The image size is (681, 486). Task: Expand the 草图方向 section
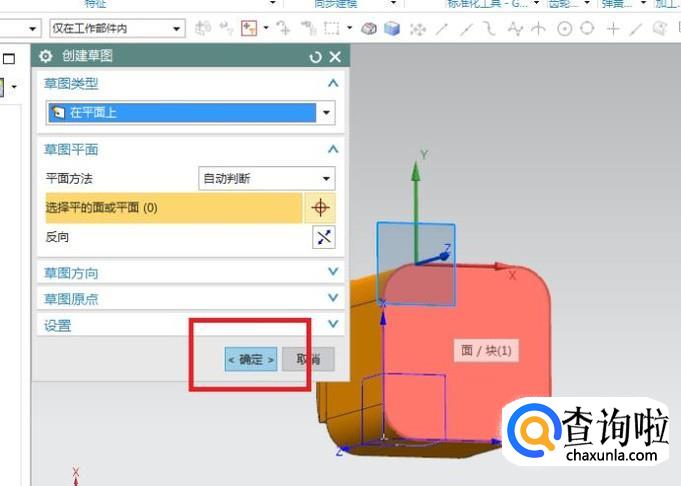pos(333,271)
